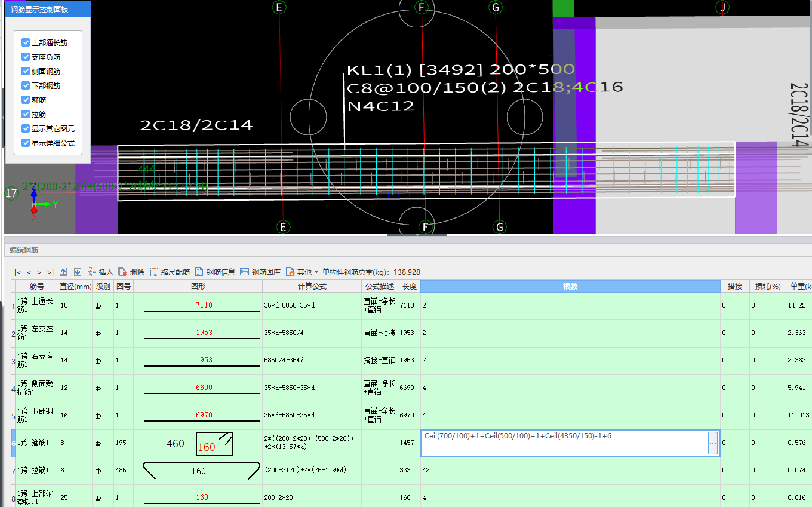Click 公式描述 column header
The height and width of the screenshot is (507, 812).
click(380, 287)
